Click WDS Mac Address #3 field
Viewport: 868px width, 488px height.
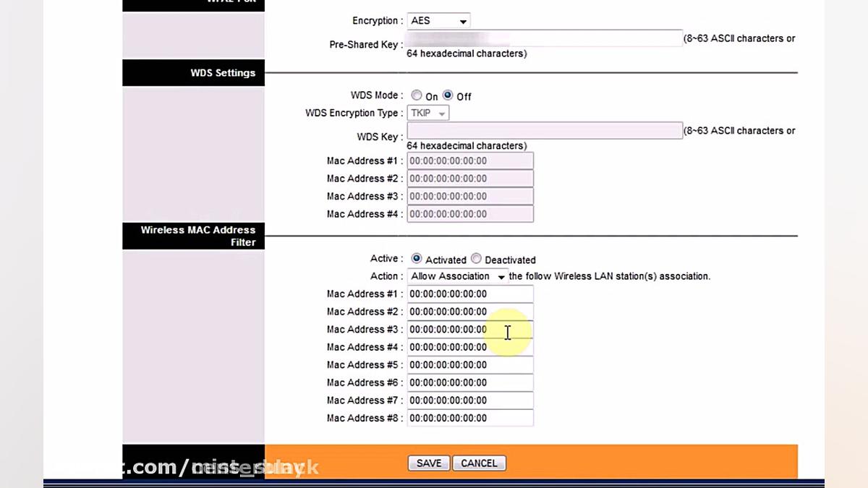click(x=470, y=196)
